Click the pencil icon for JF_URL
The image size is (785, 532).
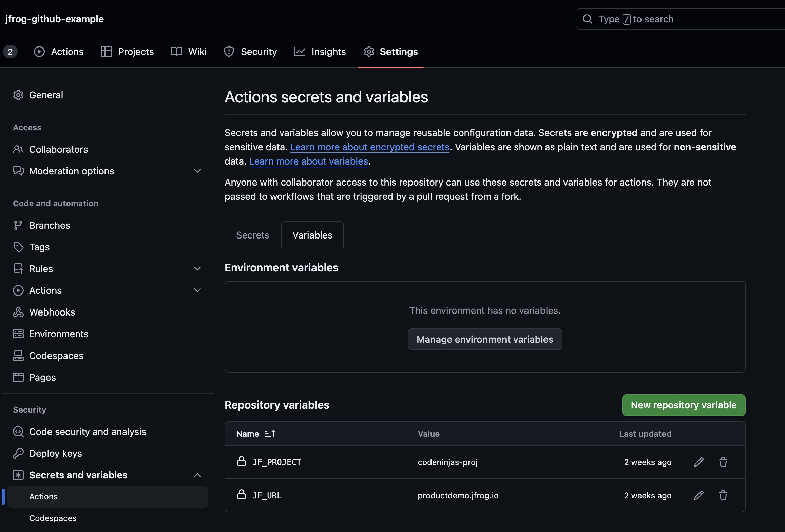coord(698,495)
